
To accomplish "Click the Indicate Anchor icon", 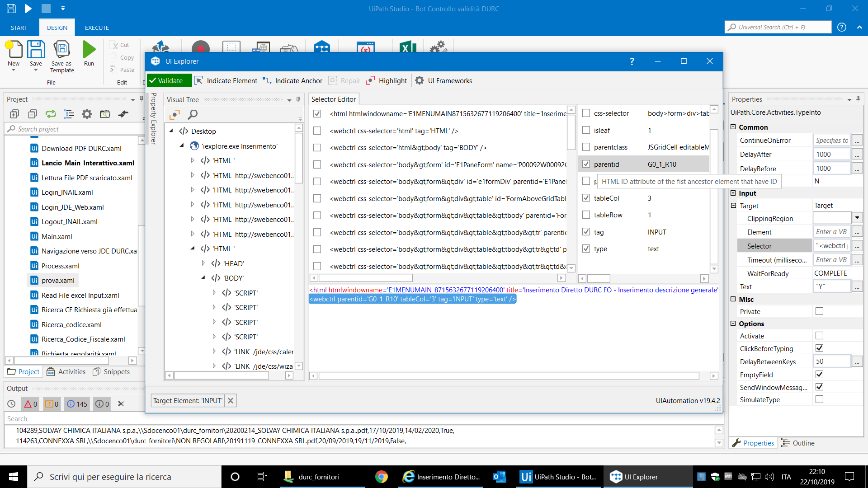I will (x=267, y=80).
